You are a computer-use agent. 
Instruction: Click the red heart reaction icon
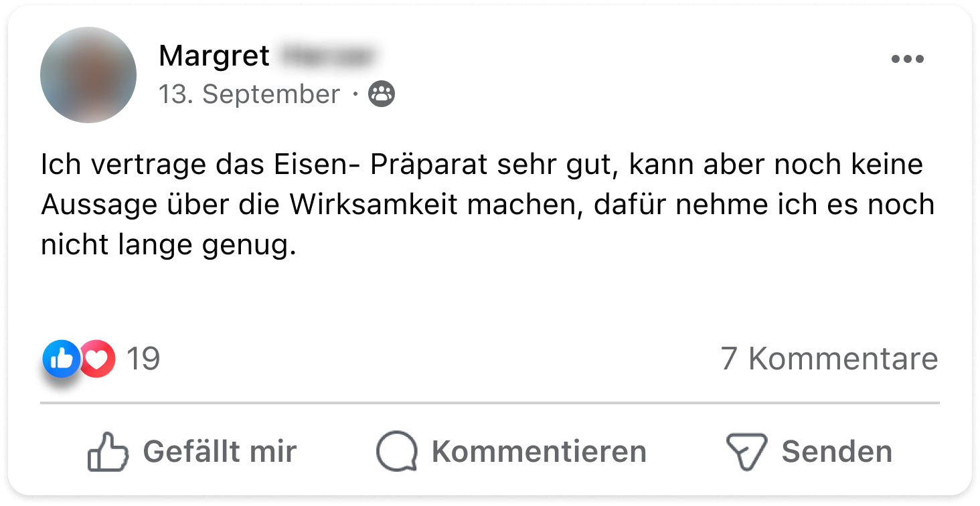coord(98,359)
